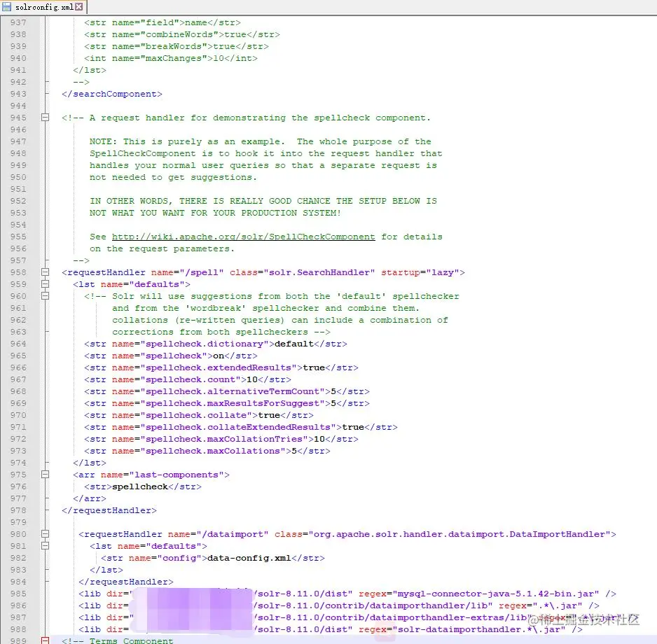The image size is (657, 644).
Task: Collapse the red Terms Component fold at line 989
Action: coord(45,640)
